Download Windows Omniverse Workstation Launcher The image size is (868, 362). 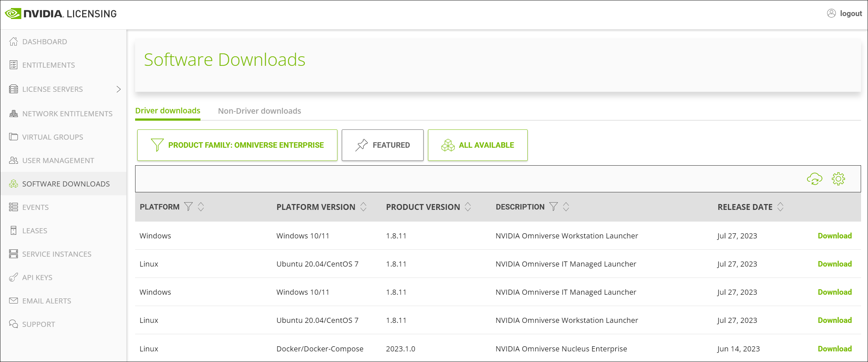[834, 235]
